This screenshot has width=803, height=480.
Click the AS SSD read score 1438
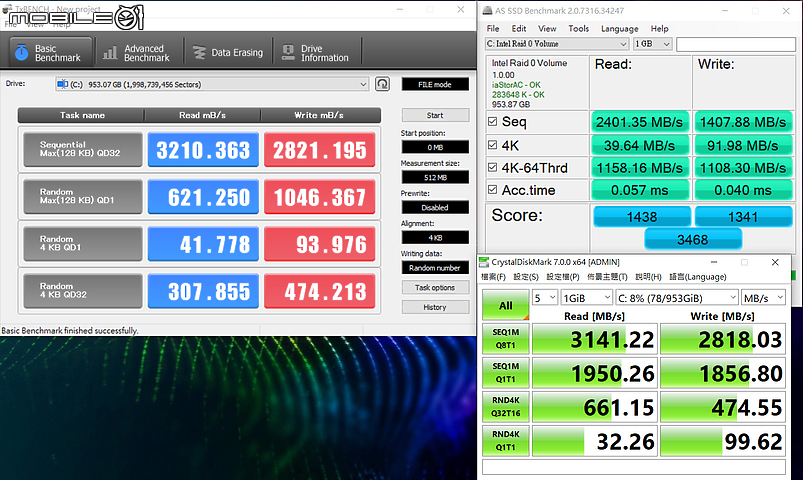coord(642,217)
